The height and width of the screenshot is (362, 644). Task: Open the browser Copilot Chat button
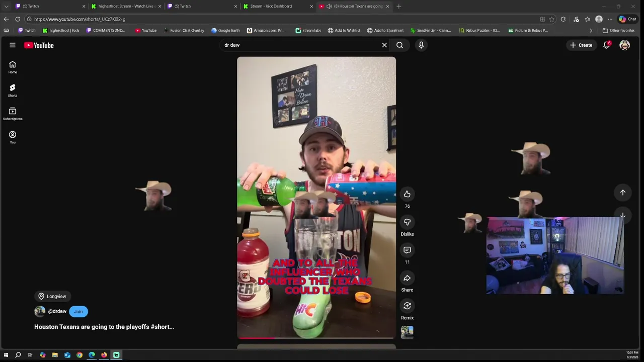point(627,19)
